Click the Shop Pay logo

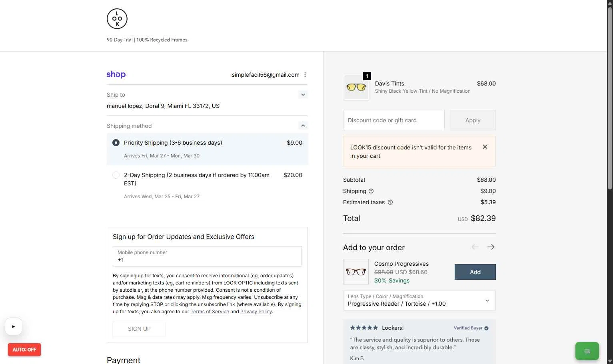point(116,75)
